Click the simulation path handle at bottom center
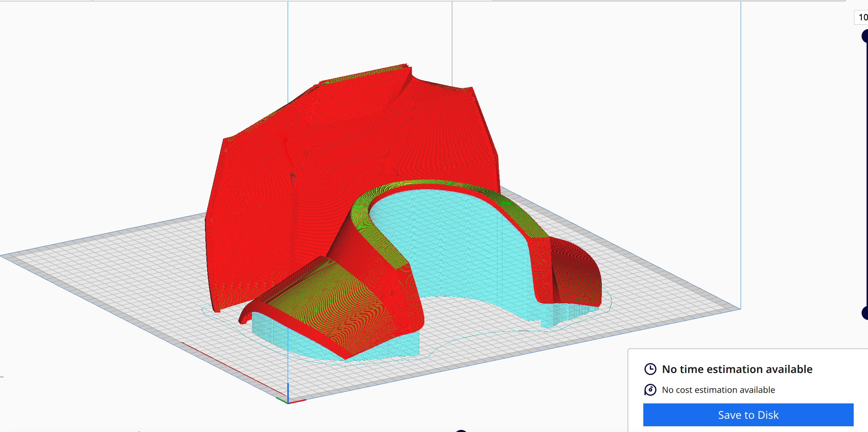The width and height of the screenshot is (868, 432). tap(461, 431)
